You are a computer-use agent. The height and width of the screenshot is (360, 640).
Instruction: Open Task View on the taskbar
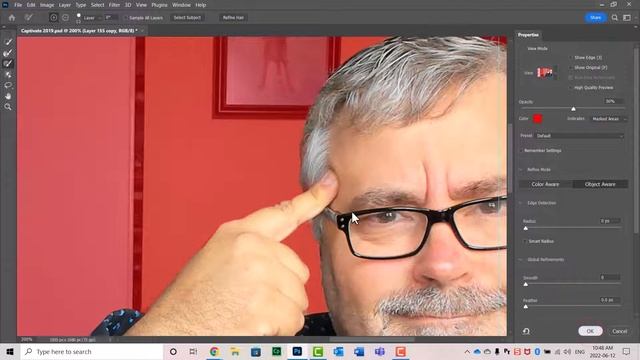[193, 351]
